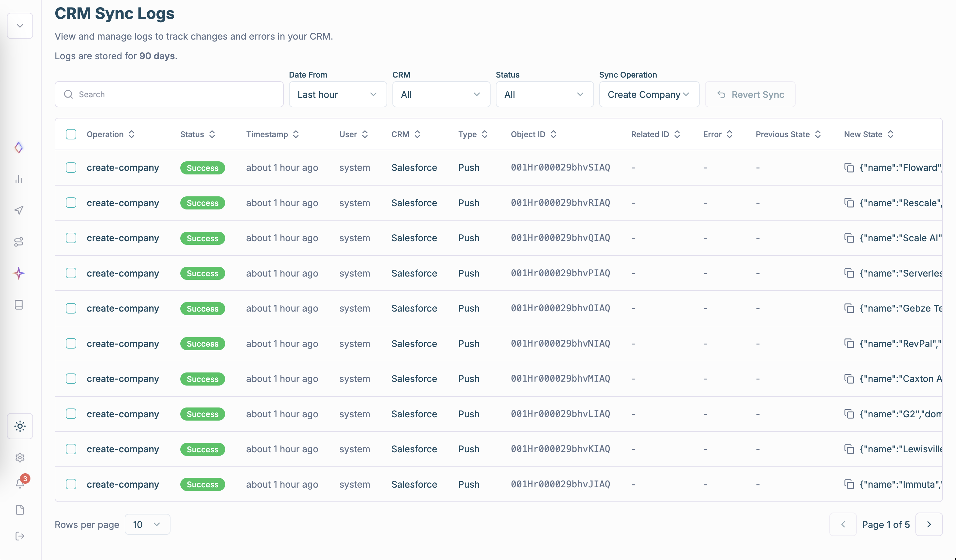Screen dimensions: 956x560
Task: Open the paper plane send icon in sidebar
Action: pyautogui.click(x=19, y=210)
